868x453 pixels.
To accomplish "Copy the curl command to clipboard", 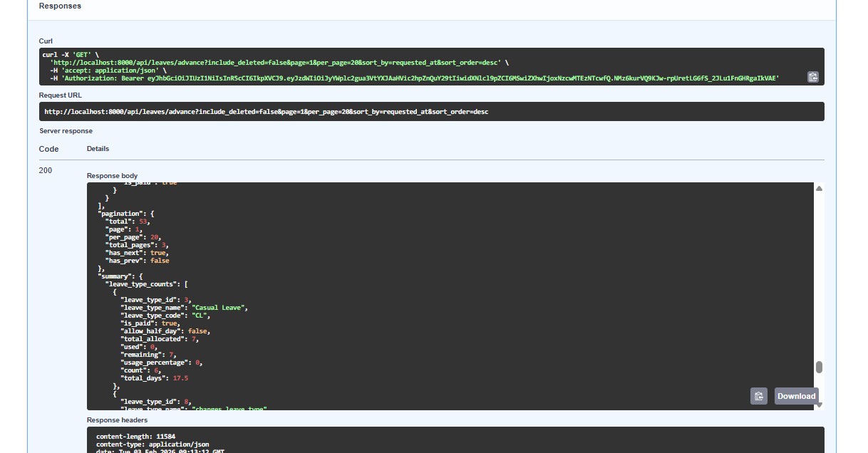I will click(812, 77).
